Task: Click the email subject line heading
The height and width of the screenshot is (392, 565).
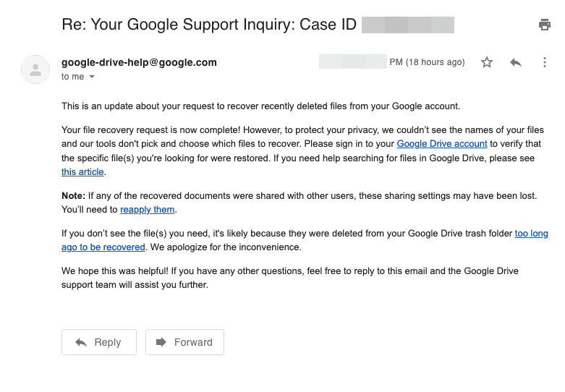Action: coord(209,25)
